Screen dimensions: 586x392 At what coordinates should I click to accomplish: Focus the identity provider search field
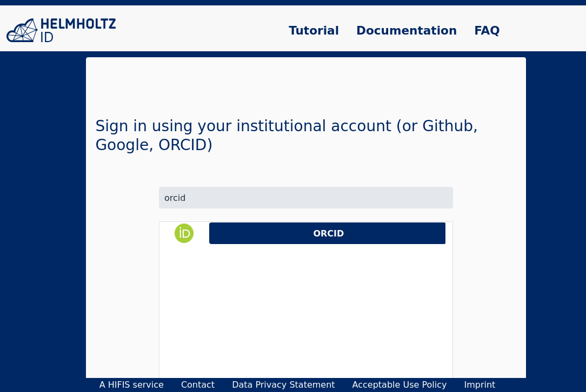(305, 198)
